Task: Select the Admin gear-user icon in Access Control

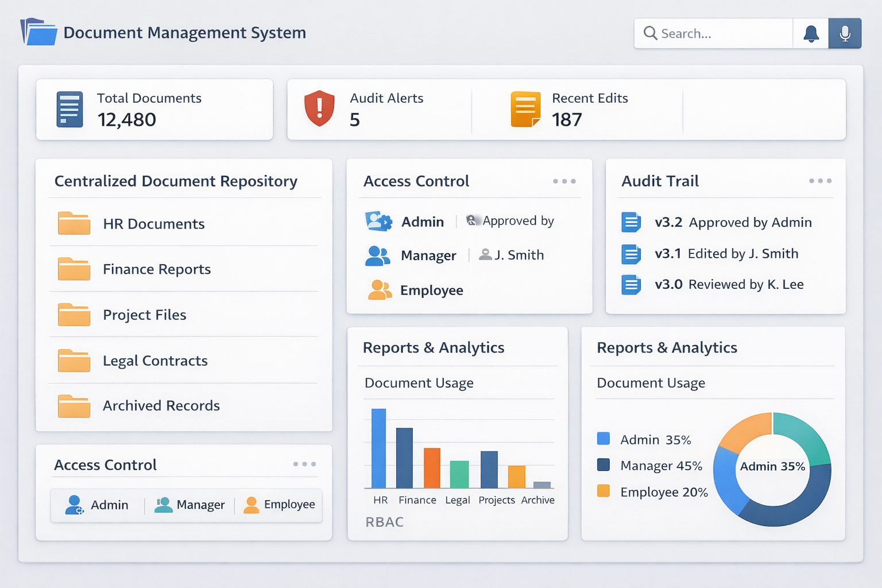Action: 378,222
